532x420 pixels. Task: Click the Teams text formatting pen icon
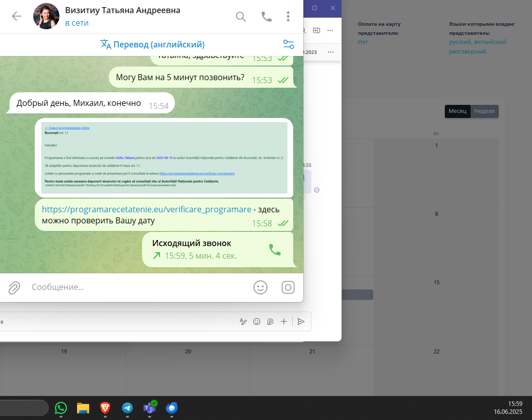(x=243, y=322)
